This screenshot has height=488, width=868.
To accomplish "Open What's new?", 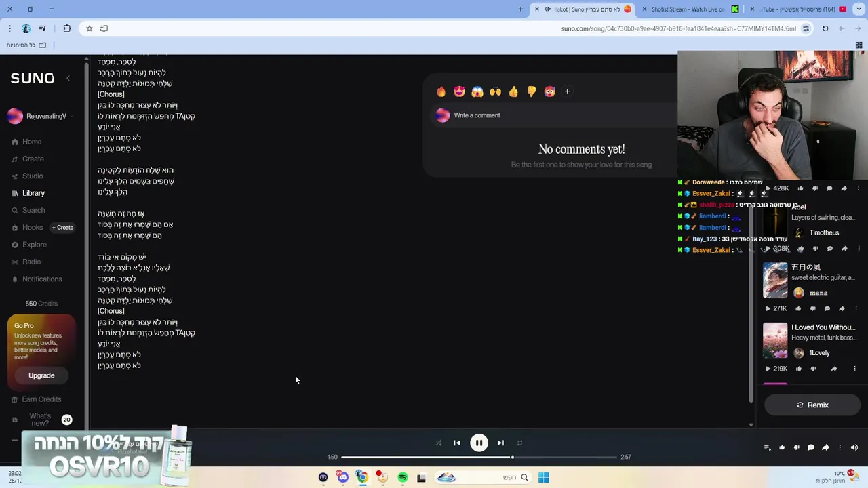I will tap(41, 420).
